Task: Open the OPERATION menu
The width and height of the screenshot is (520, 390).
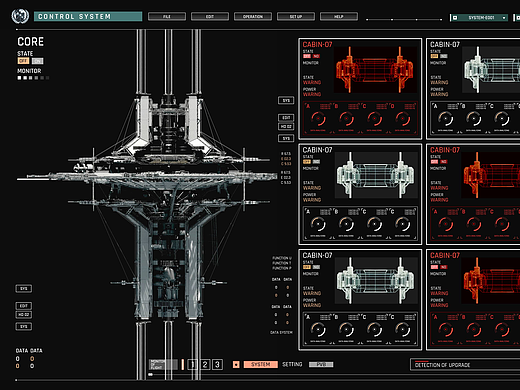Action: click(x=253, y=16)
